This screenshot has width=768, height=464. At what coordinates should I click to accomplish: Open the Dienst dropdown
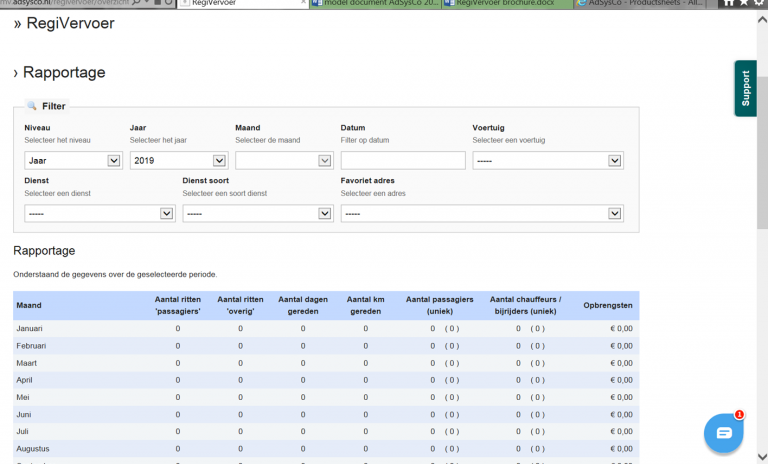click(100, 214)
